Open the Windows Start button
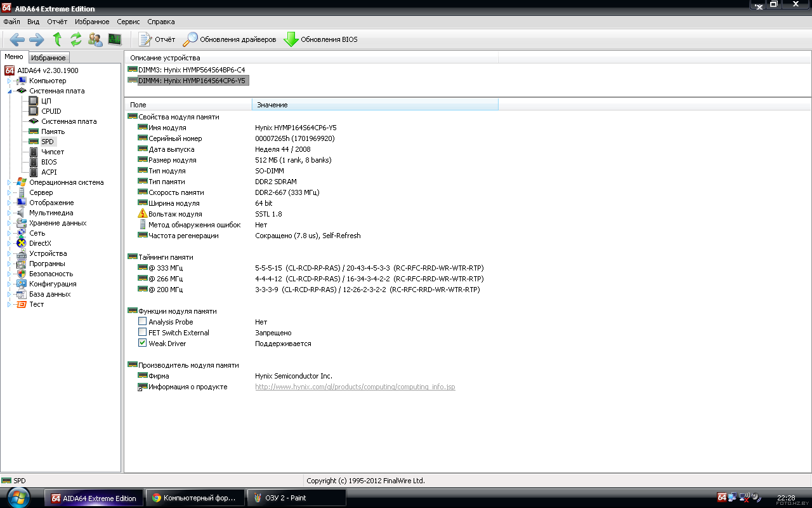The image size is (812, 508). (18, 497)
